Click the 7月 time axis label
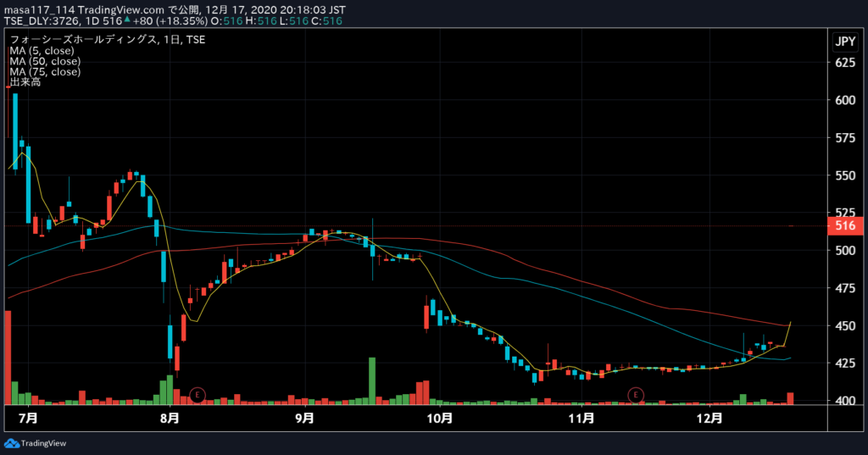 (x=28, y=418)
